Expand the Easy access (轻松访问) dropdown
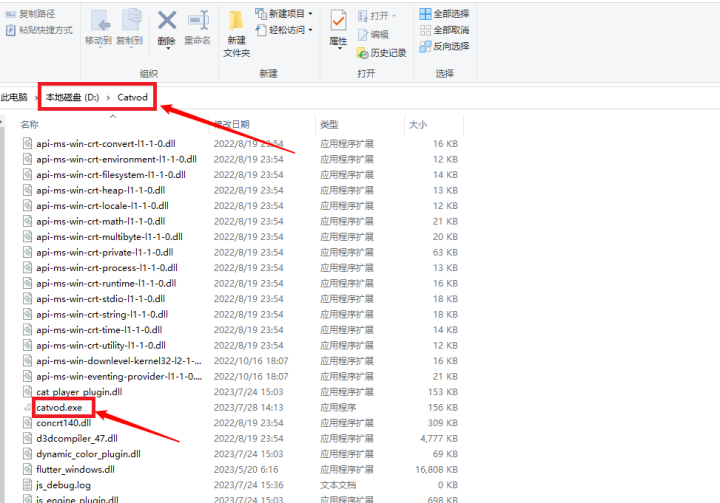 click(283, 30)
